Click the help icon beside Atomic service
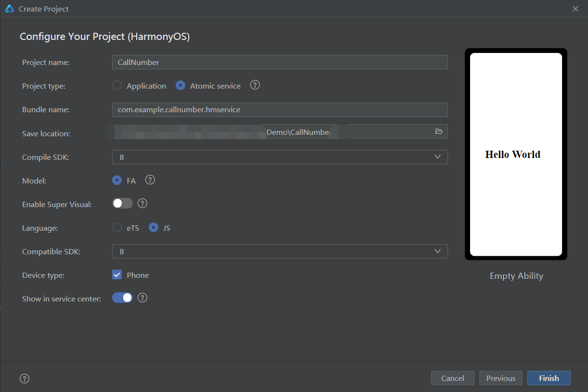588x392 pixels. [x=255, y=85]
